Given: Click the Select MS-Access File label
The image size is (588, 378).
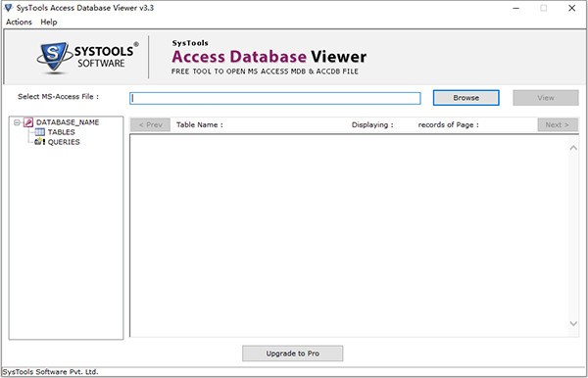Looking at the screenshot, I should click(58, 97).
